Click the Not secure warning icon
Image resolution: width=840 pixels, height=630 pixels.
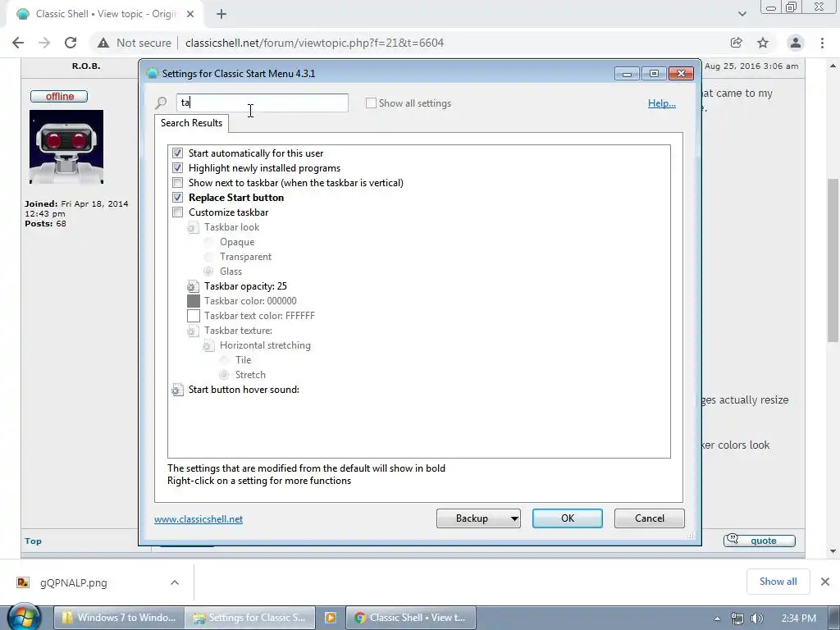tap(103, 43)
